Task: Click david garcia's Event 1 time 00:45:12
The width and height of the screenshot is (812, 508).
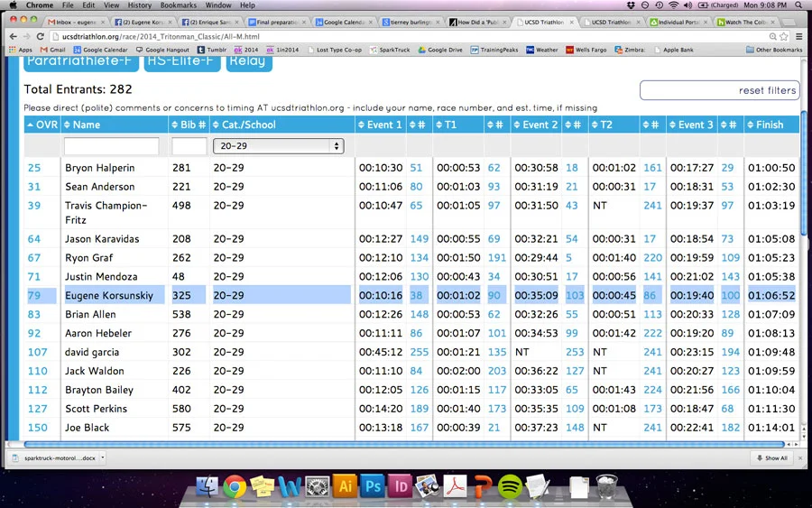Action: click(381, 352)
